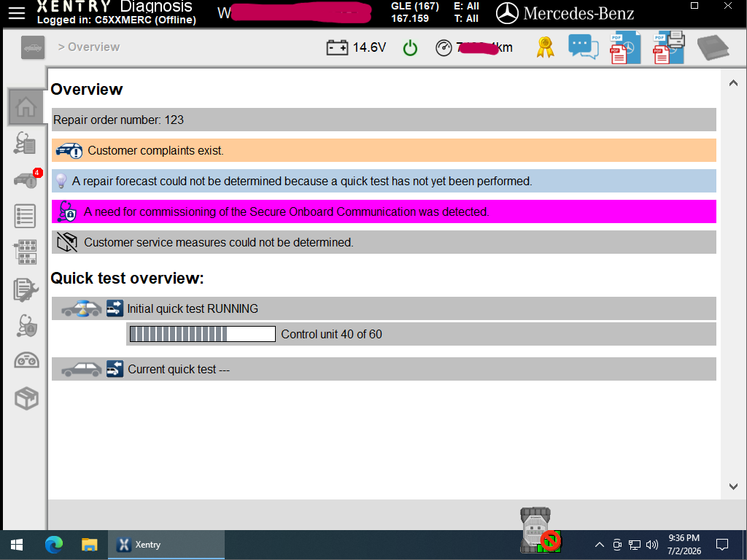This screenshot has height=560, width=747.
Task: Click the car icon beside Current quick test
Action: coord(82,369)
